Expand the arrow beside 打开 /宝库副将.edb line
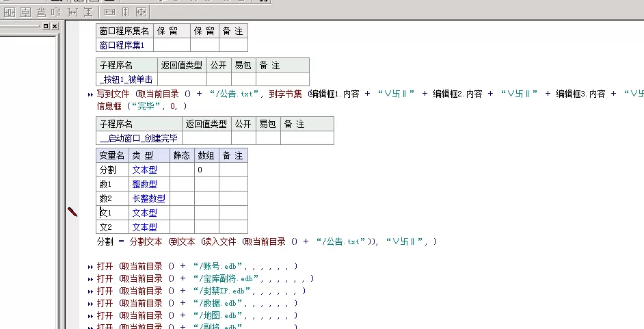The width and height of the screenshot is (644, 329). [x=90, y=279]
